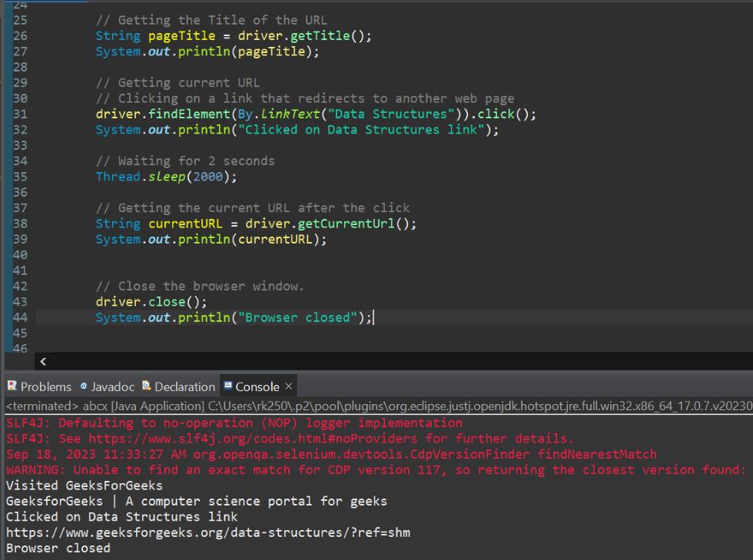Image resolution: width=753 pixels, height=560 pixels.
Task: Click console WARNING about CDP version 117
Action: point(376,469)
